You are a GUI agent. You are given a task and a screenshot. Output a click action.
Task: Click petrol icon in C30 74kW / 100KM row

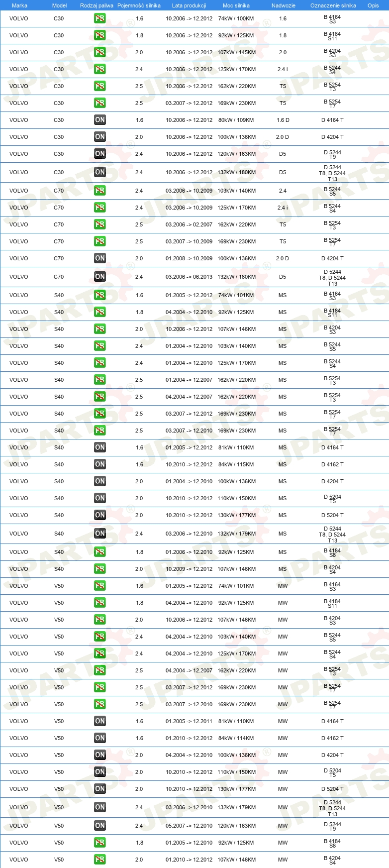click(100, 18)
